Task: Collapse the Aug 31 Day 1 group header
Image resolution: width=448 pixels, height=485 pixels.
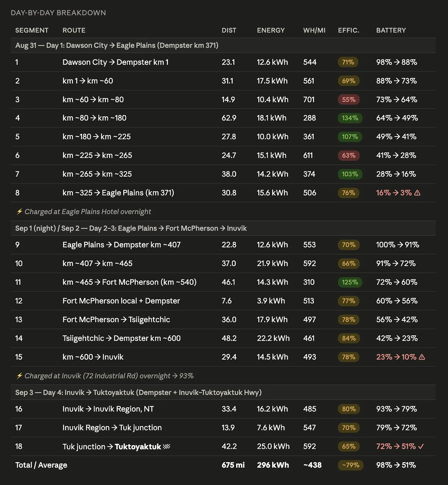Action: coord(223,46)
